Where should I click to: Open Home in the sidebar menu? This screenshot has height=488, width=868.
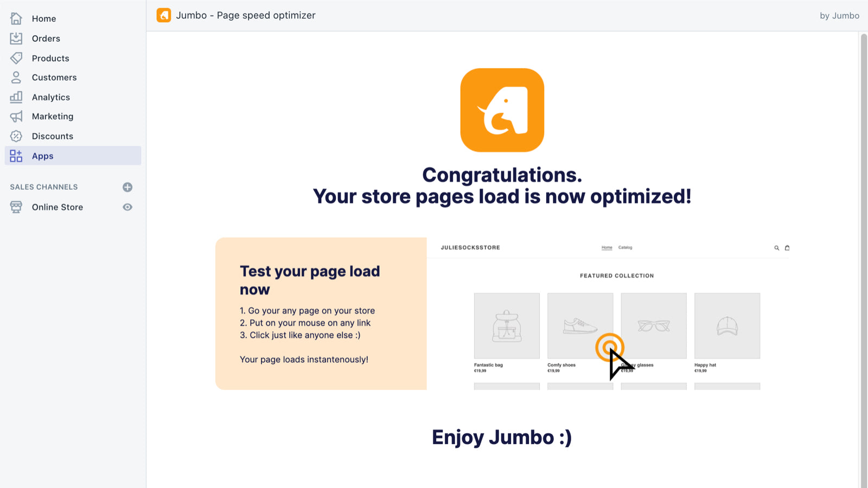coord(44,18)
